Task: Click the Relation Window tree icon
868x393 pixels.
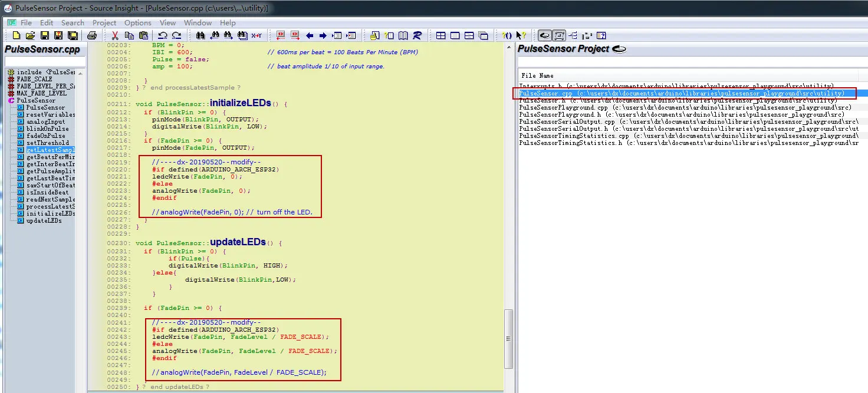Action: (573, 35)
